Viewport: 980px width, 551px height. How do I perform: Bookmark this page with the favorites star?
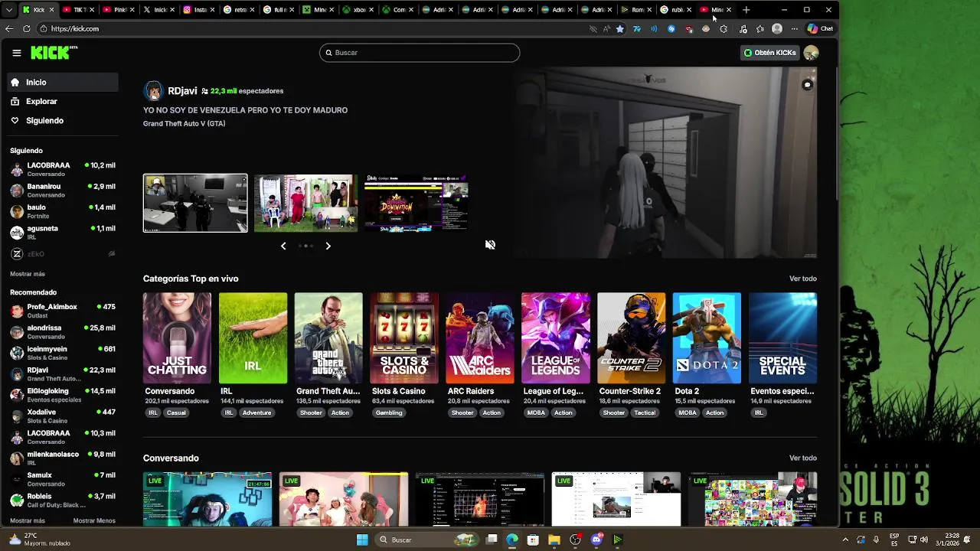click(620, 29)
